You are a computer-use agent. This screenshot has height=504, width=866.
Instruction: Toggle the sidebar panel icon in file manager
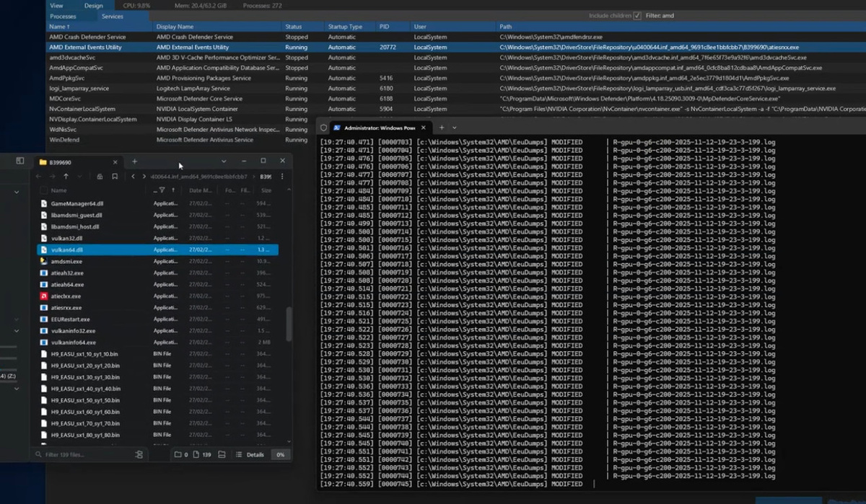tap(20, 161)
